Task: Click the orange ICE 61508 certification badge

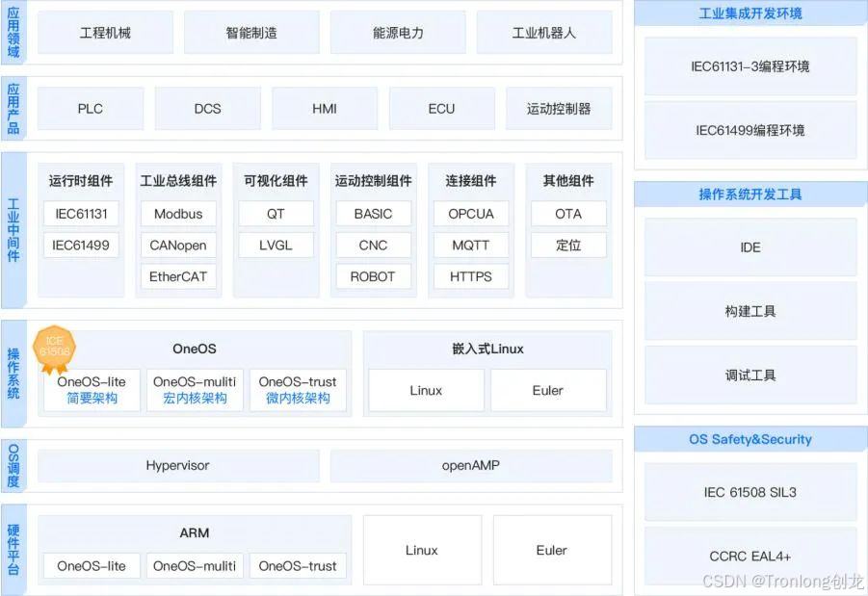Action: click(x=54, y=350)
